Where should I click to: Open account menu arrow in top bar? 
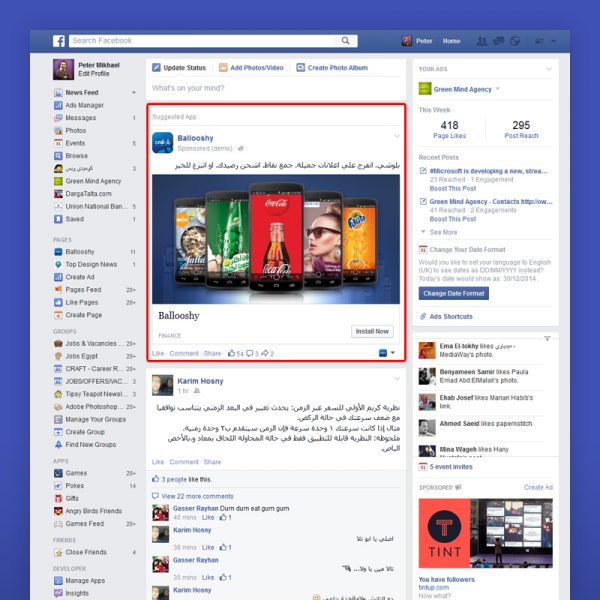[x=553, y=41]
